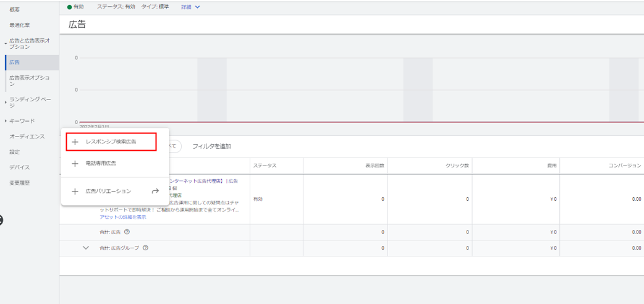The image size is (644, 304).
Task: Select the 広告 sidebar item
Action: [32, 62]
